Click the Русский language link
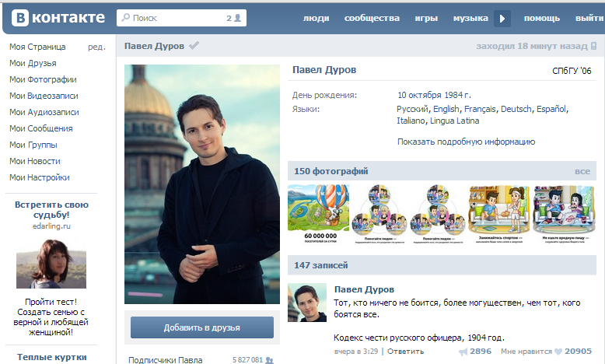This screenshot has height=364, width=605. [412, 109]
